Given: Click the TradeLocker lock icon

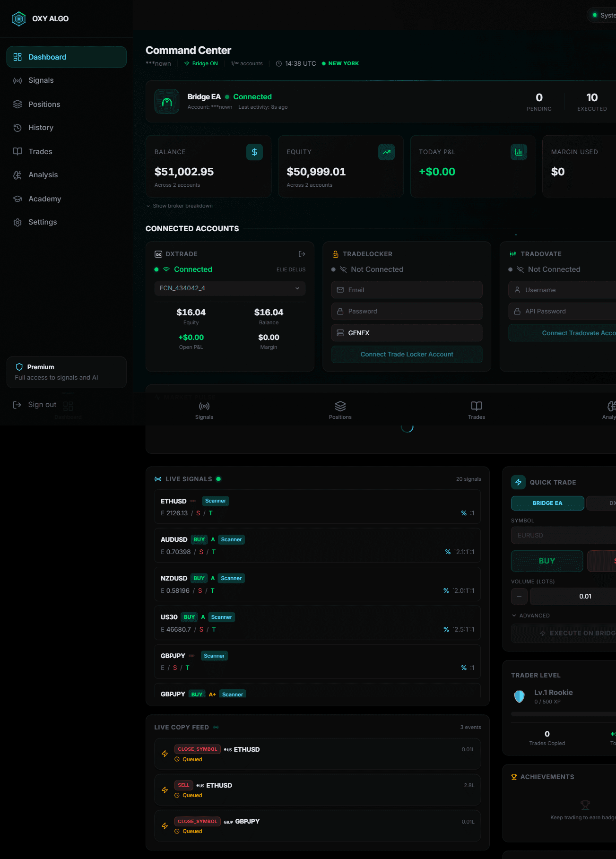Looking at the screenshot, I should [x=335, y=254].
